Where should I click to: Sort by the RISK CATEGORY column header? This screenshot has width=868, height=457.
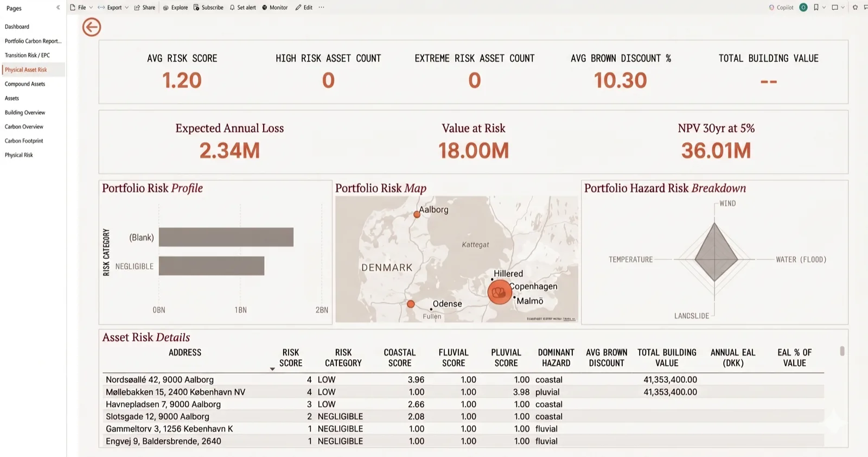point(343,358)
